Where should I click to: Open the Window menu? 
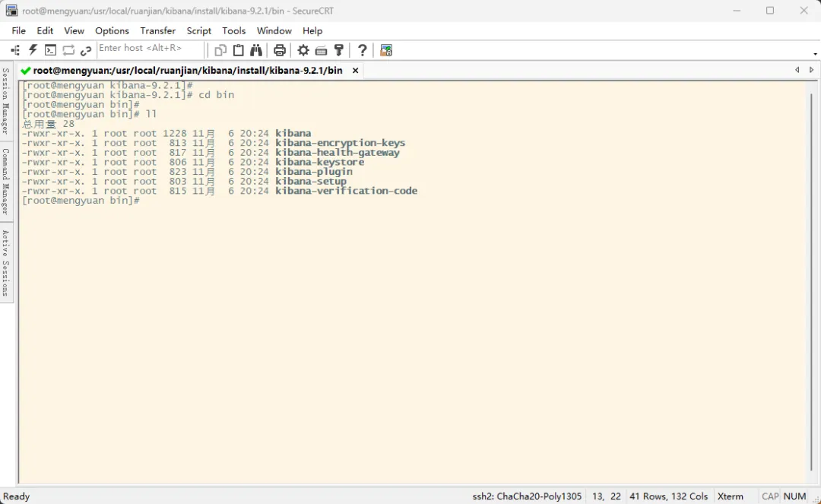(x=274, y=31)
